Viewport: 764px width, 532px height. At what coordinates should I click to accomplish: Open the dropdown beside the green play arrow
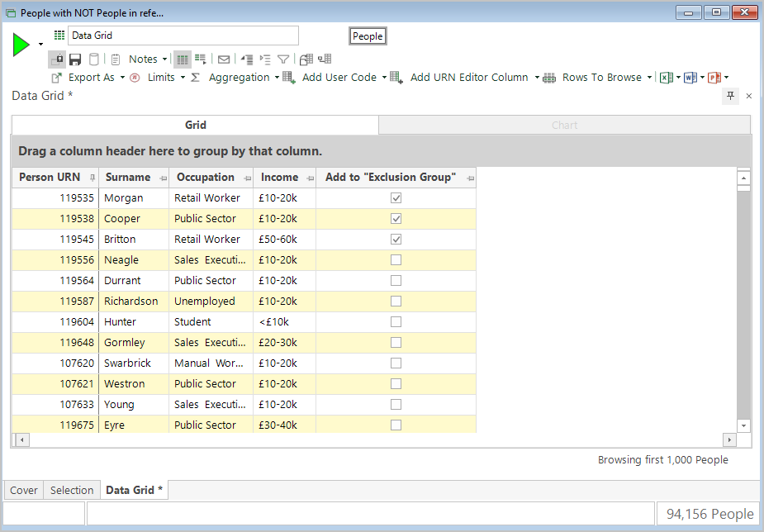click(x=41, y=45)
